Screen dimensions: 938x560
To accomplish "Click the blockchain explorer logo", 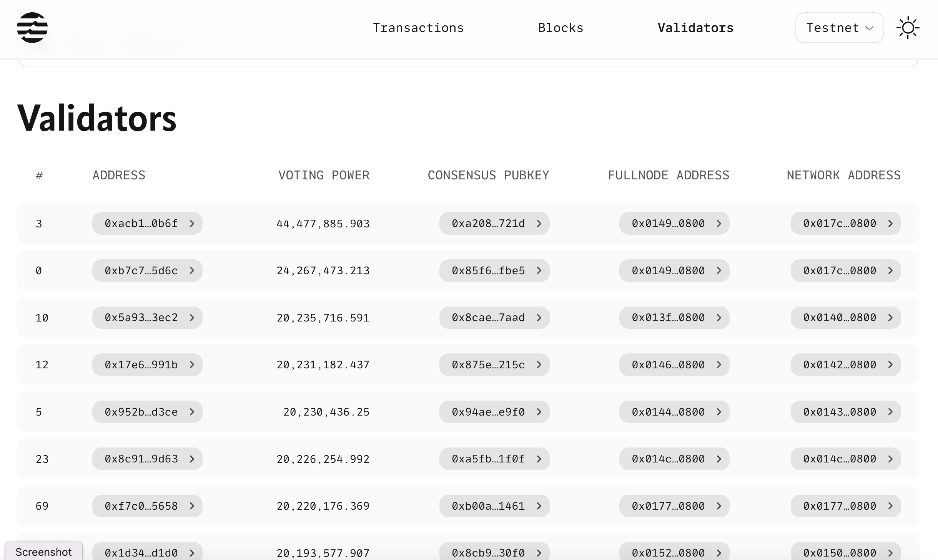I will [x=32, y=27].
